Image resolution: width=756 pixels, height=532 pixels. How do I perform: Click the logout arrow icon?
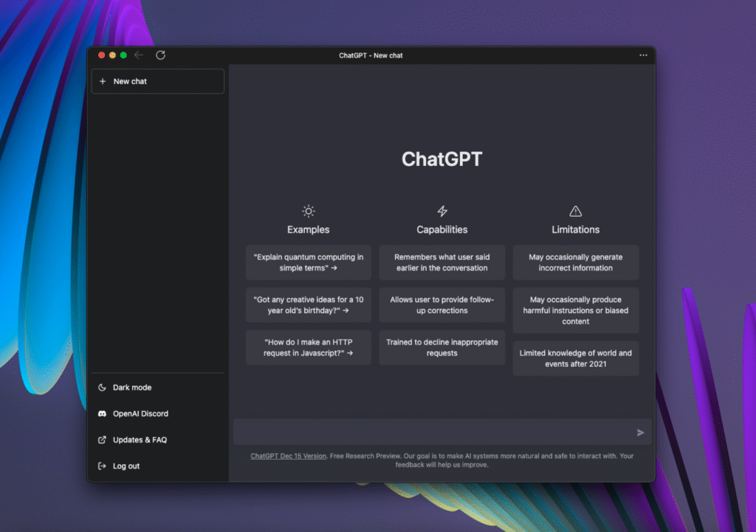click(x=102, y=466)
